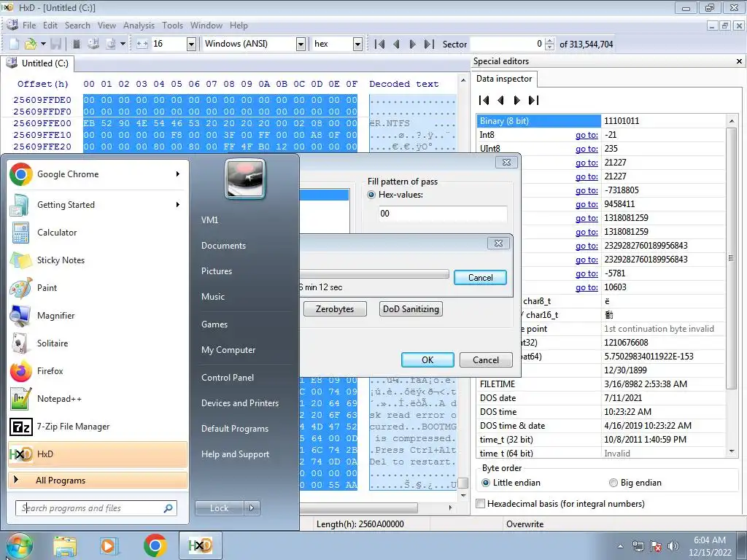Image resolution: width=747 pixels, height=560 pixels.
Task: Click the Open file folder icon
Action: (x=31, y=44)
